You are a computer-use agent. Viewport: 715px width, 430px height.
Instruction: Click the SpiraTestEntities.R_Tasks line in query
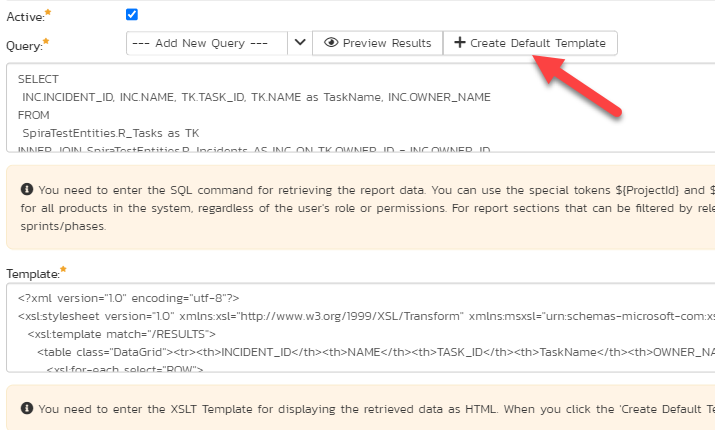(110, 132)
